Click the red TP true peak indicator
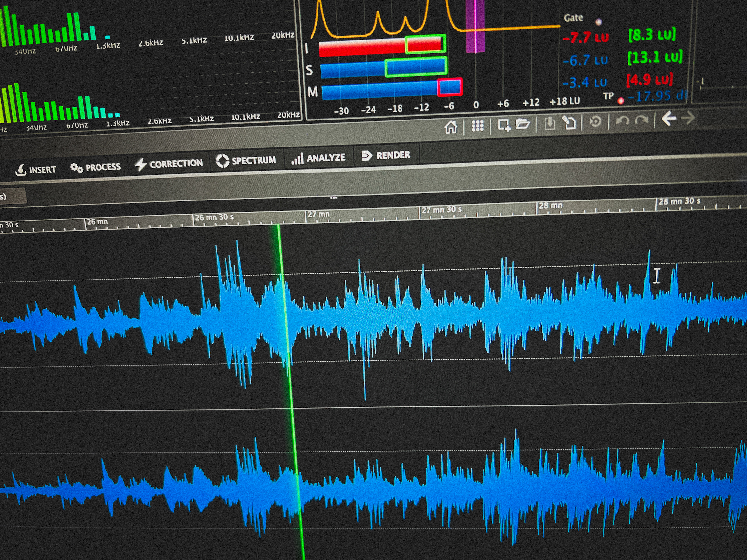The image size is (747, 560). pos(621,101)
